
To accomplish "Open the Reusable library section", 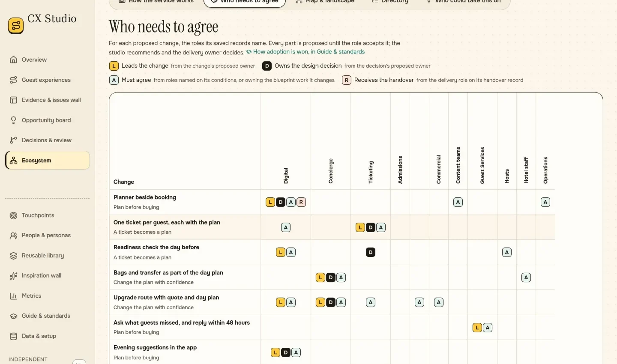I will (x=47, y=255).
